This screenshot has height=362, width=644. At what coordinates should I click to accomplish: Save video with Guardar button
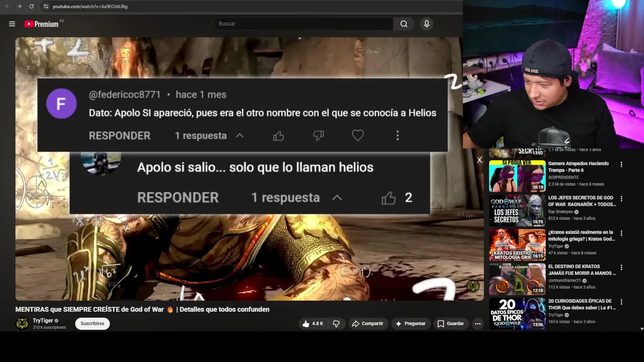[451, 324]
